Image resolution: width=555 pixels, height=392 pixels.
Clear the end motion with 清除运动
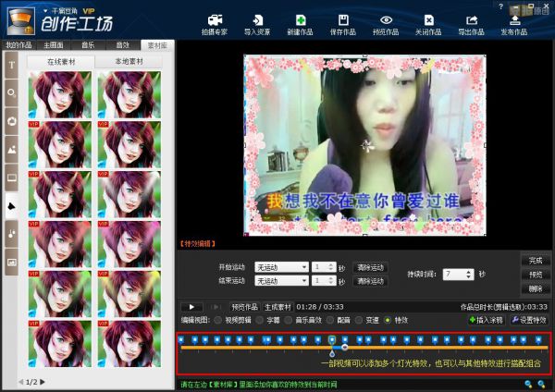point(371,281)
